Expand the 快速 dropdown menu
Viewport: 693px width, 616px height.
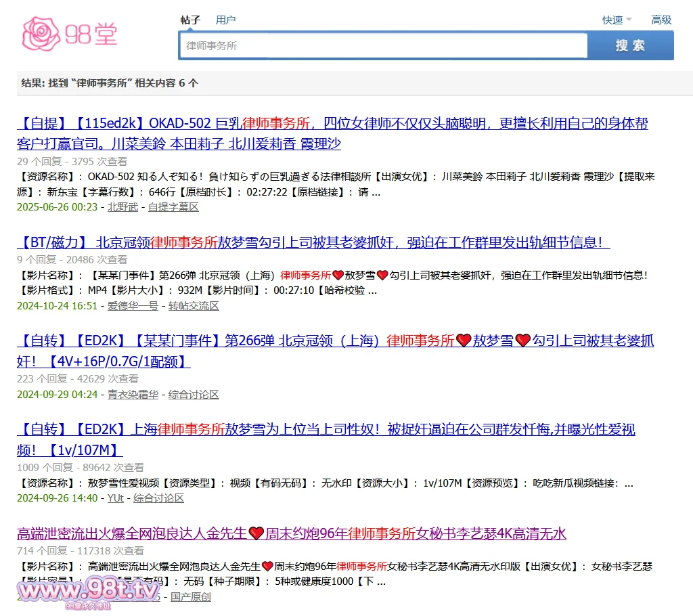pos(617,20)
